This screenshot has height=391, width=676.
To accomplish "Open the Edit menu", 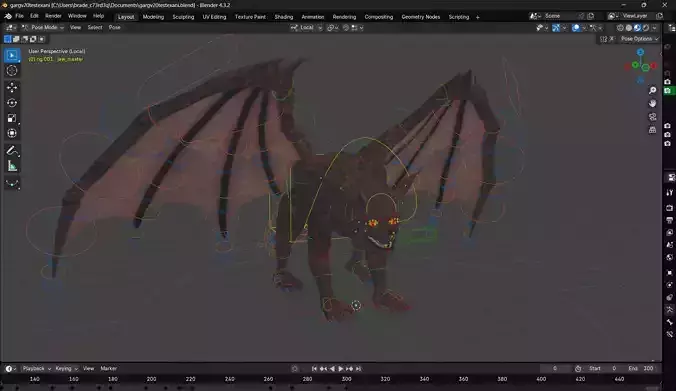I will click(34, 16).
